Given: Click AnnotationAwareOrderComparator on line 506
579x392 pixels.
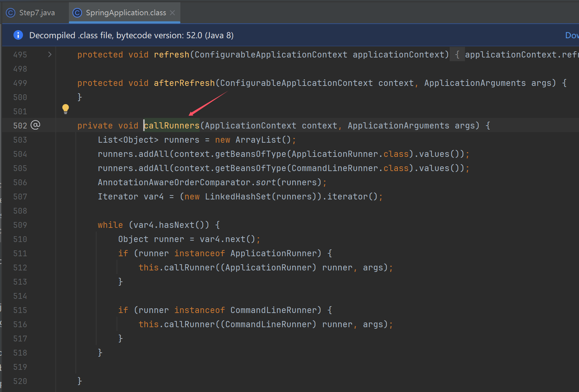Looking at the screenshot, I should [174, 182].
